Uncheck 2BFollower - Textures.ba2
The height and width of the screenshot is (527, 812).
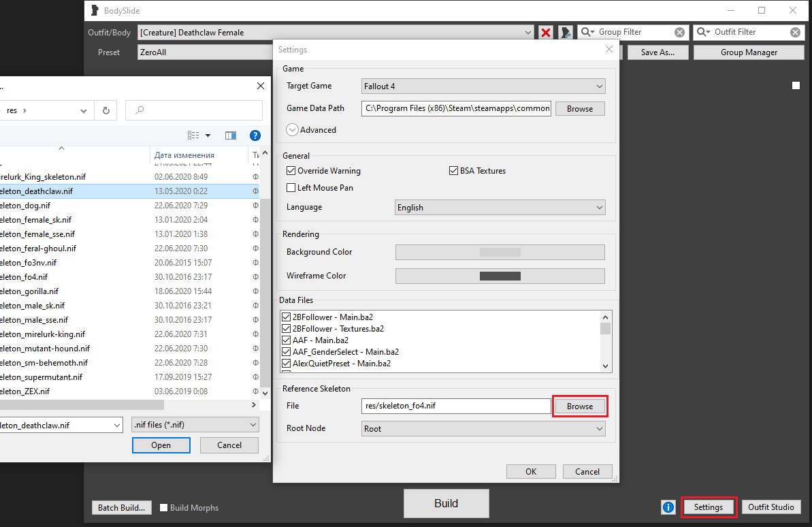coord(286,329)
